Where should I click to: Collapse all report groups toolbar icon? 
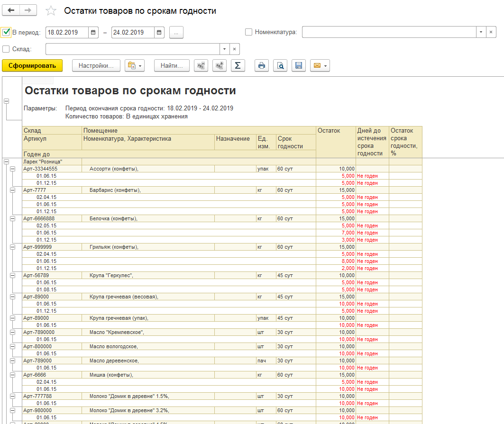click(201, 65)
